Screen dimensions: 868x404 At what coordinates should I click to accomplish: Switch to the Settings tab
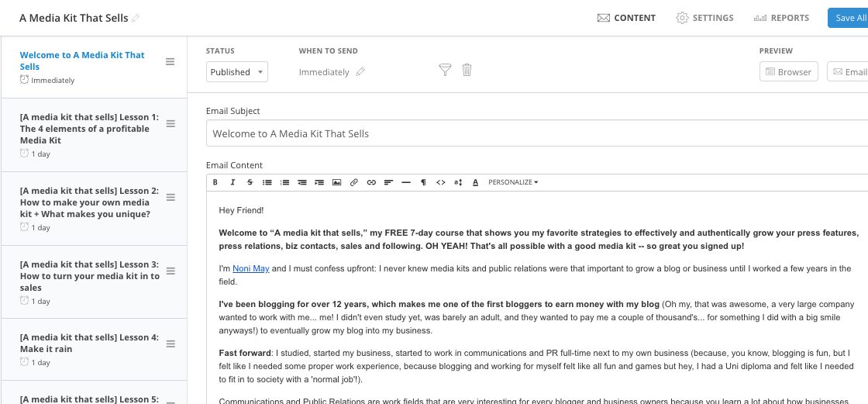(704, 18)
